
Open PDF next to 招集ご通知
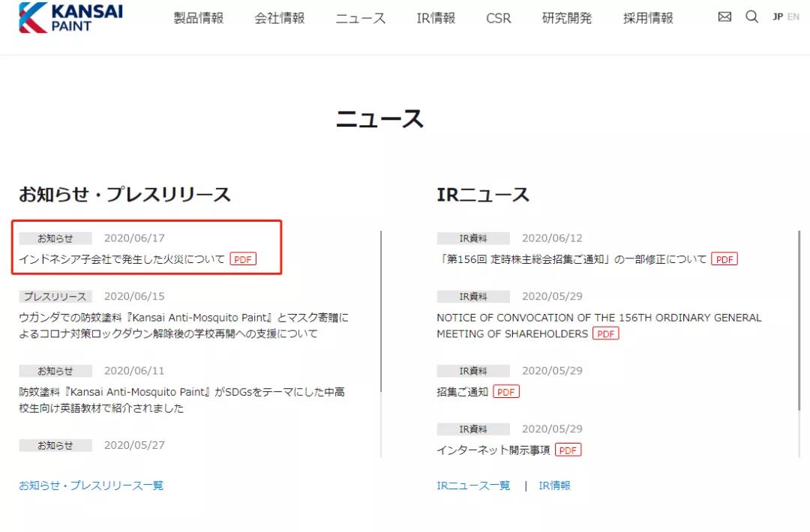[x=506, y=392]
